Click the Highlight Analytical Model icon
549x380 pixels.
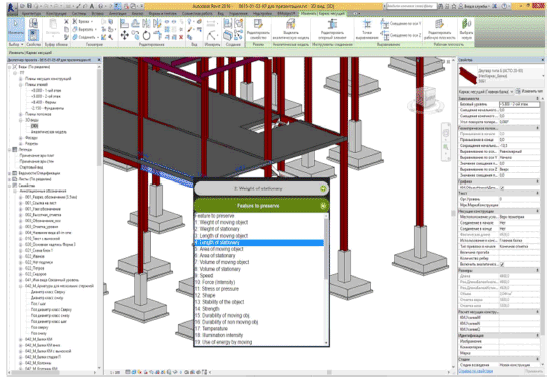click(x=291, y=24)
